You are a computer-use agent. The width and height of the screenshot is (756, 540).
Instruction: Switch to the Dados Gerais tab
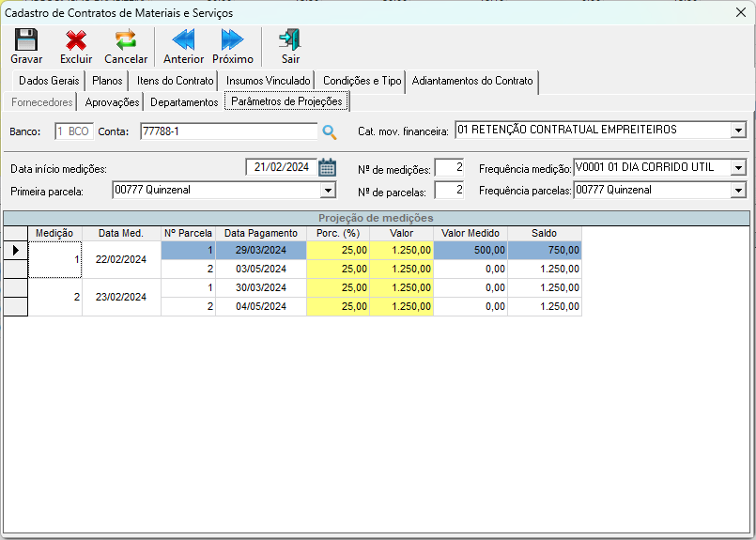[x=49, y=81]
